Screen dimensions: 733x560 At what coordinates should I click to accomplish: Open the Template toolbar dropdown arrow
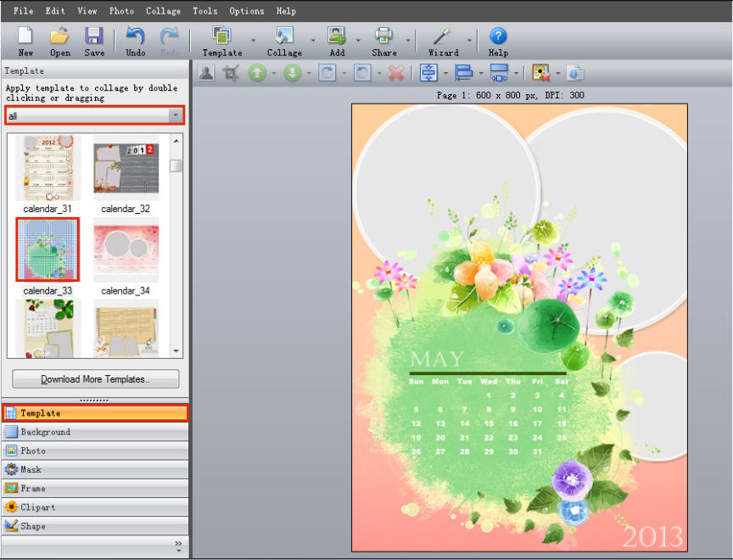point(253,40)
